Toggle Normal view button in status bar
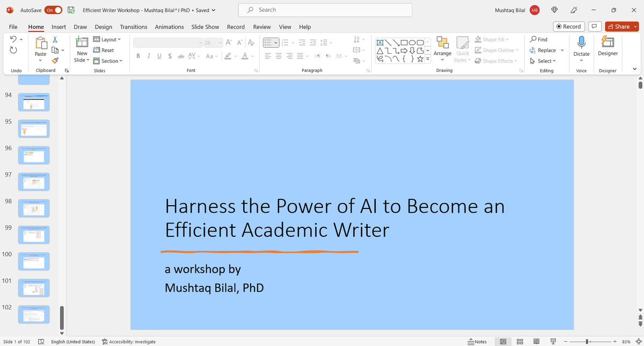 [503, 342]
